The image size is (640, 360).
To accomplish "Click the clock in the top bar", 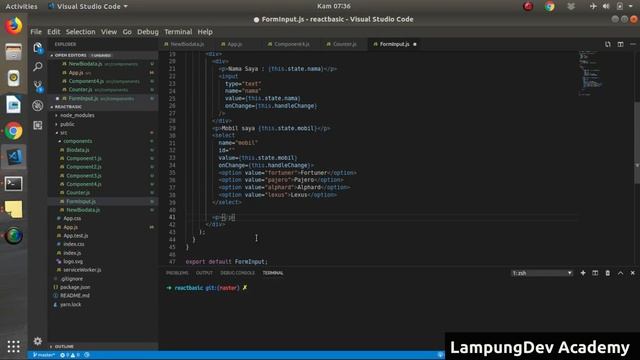I will click(333, 6).
